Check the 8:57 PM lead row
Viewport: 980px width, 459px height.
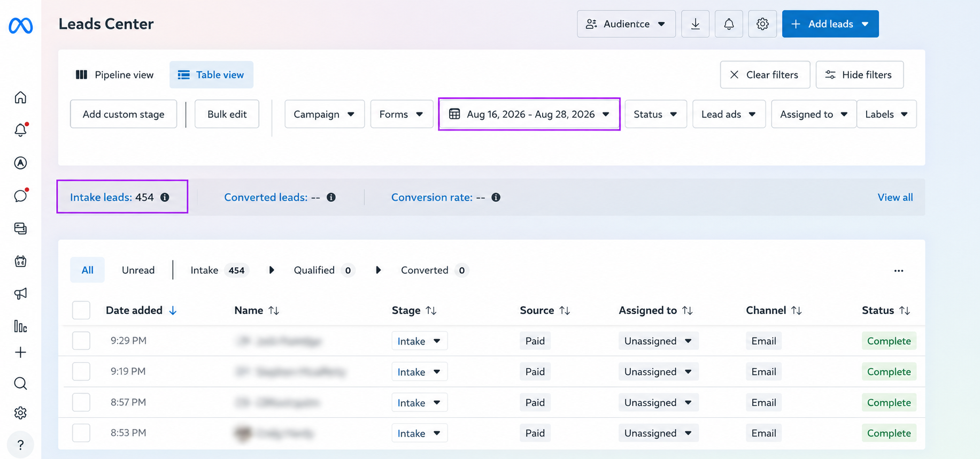coord(81,402)
